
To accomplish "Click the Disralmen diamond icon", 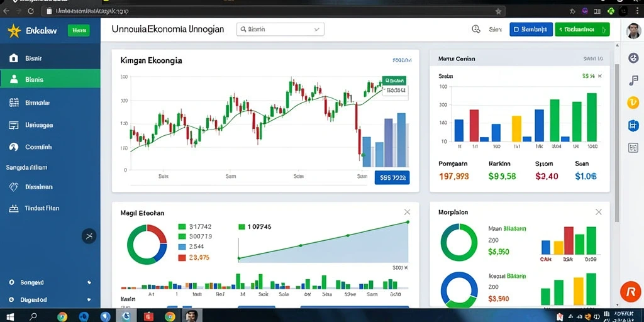I will tap(14, 187).
